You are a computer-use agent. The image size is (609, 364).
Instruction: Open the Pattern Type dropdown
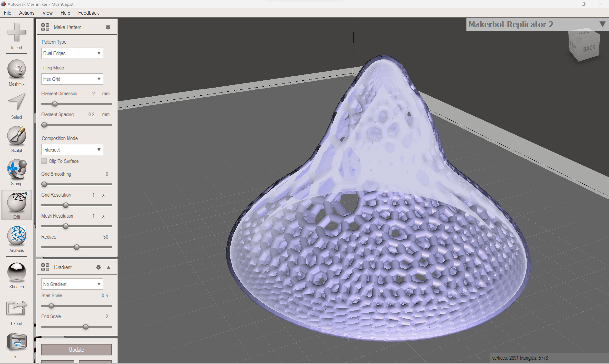[72, 53]
